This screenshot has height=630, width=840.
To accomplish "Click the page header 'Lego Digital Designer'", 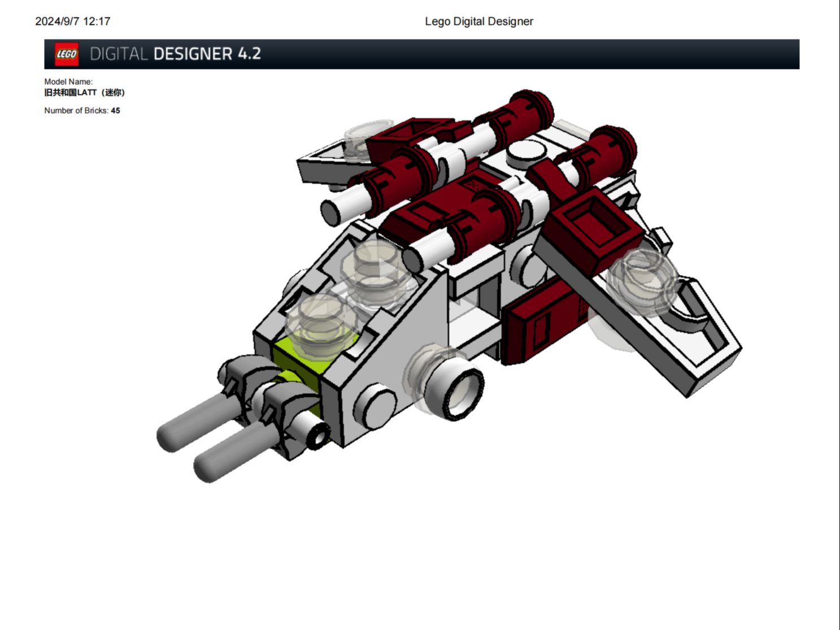I will click(479, 21).
